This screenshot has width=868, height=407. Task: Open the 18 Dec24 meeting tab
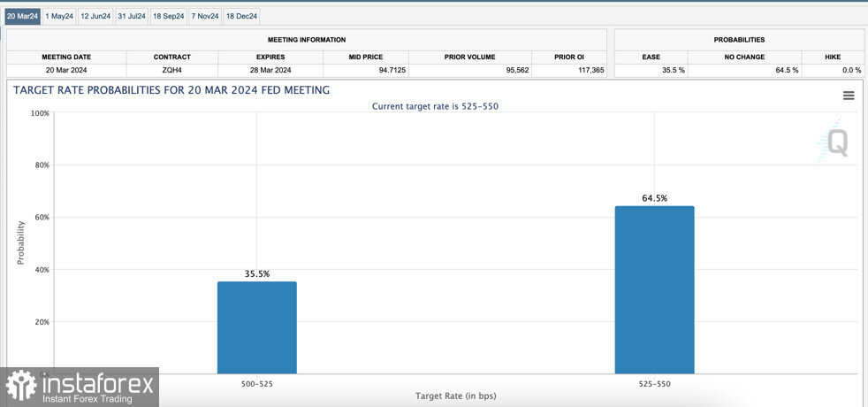(242, 16)
